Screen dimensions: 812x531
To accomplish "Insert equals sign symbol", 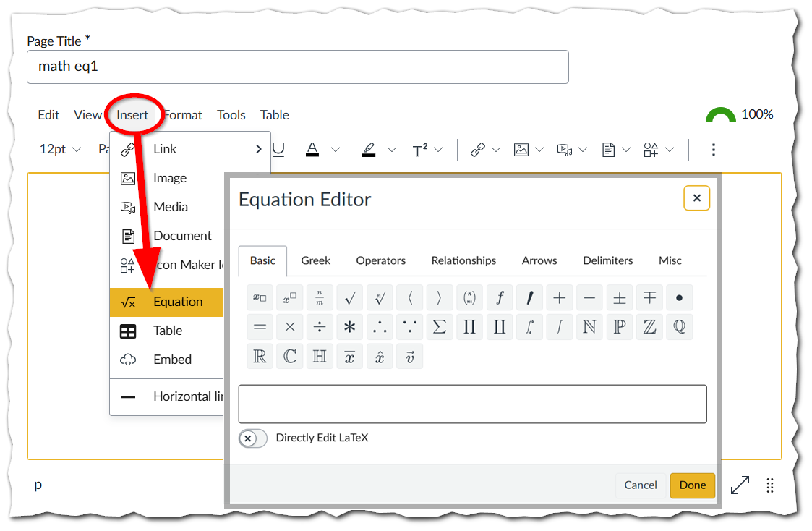I will pyautogui.click(x=260, y=327).
